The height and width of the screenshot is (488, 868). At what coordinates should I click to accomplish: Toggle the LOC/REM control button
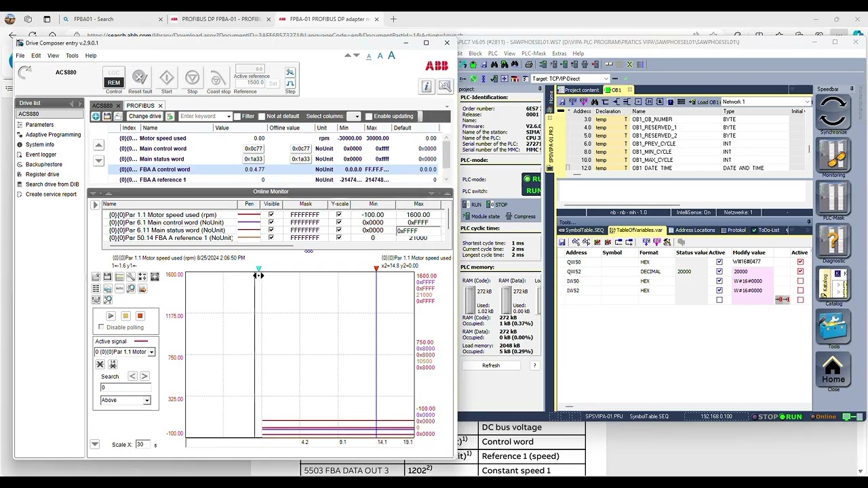click(x=113, y=77)
